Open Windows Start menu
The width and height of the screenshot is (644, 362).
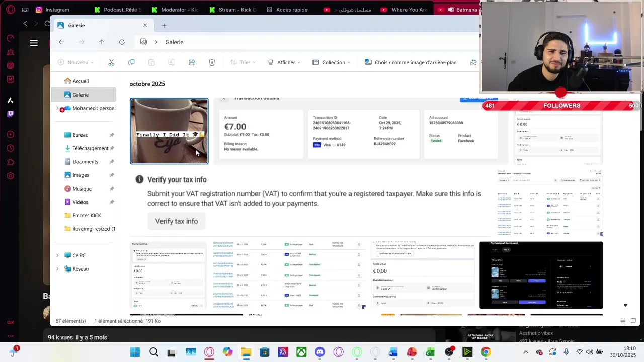135,352
